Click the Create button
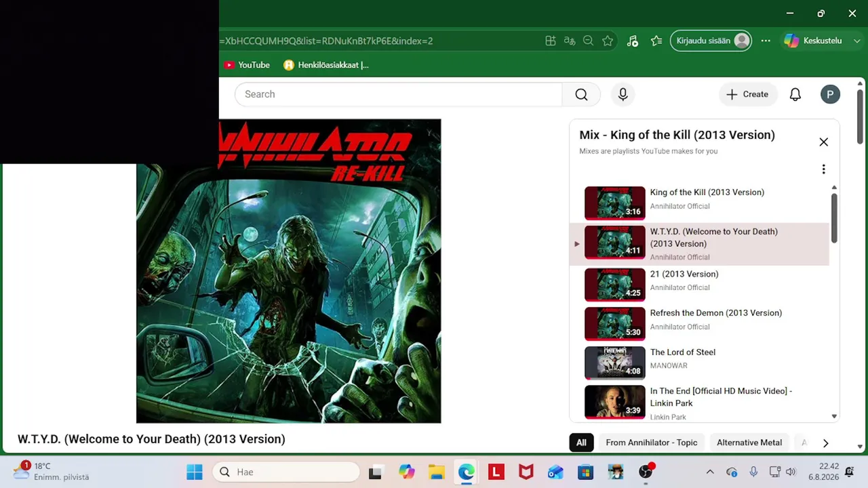The width and height of the screenshot is (868, 488). 747,94
